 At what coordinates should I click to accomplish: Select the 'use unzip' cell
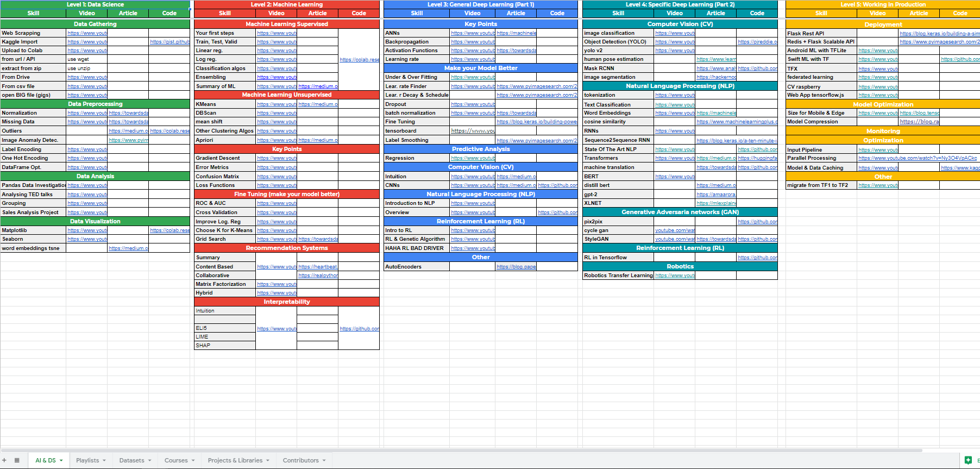(x=87, y=68)
